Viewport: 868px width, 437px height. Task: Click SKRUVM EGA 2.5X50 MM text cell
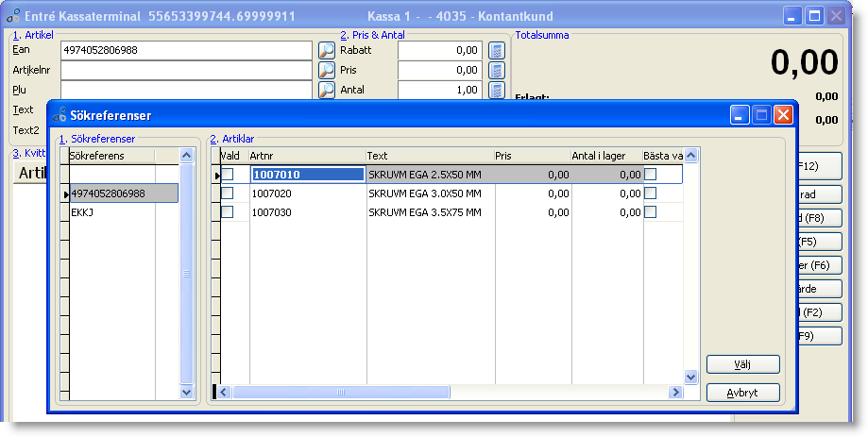(x=431, y=175)
